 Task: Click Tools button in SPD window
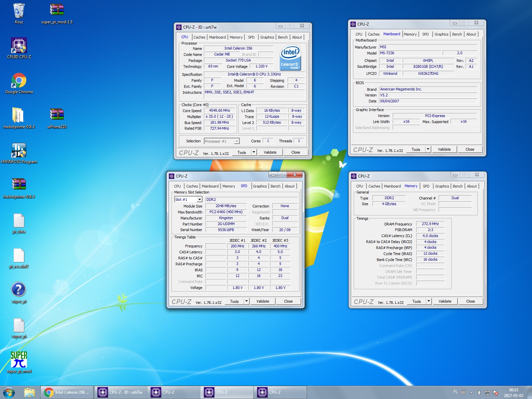(x=234, y=301)
